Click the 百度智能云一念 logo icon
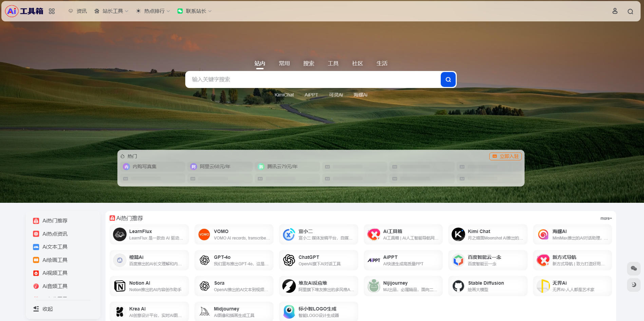The height and width of the screenshot is (321, 644). coord(458,260)
